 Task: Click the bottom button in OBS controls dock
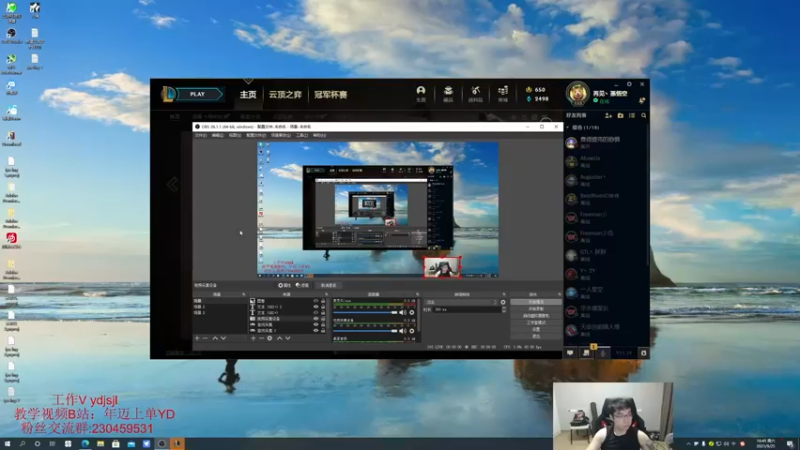536,336
